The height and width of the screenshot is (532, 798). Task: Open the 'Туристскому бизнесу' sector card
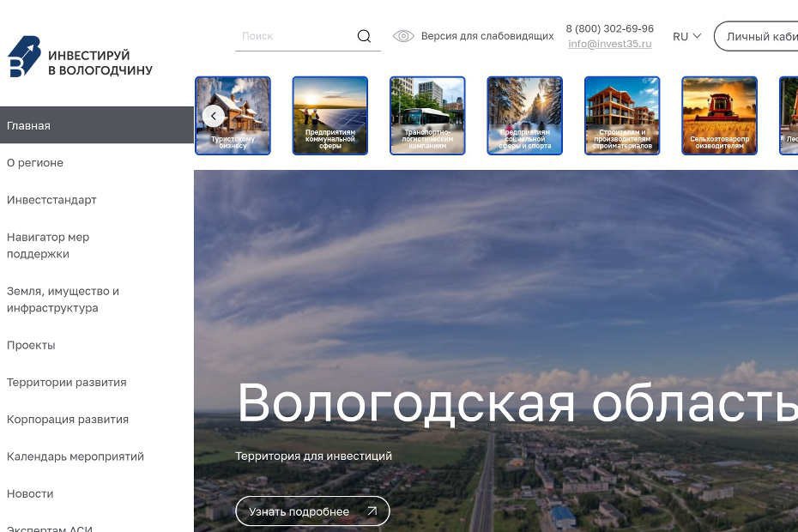tap(233, 115)
